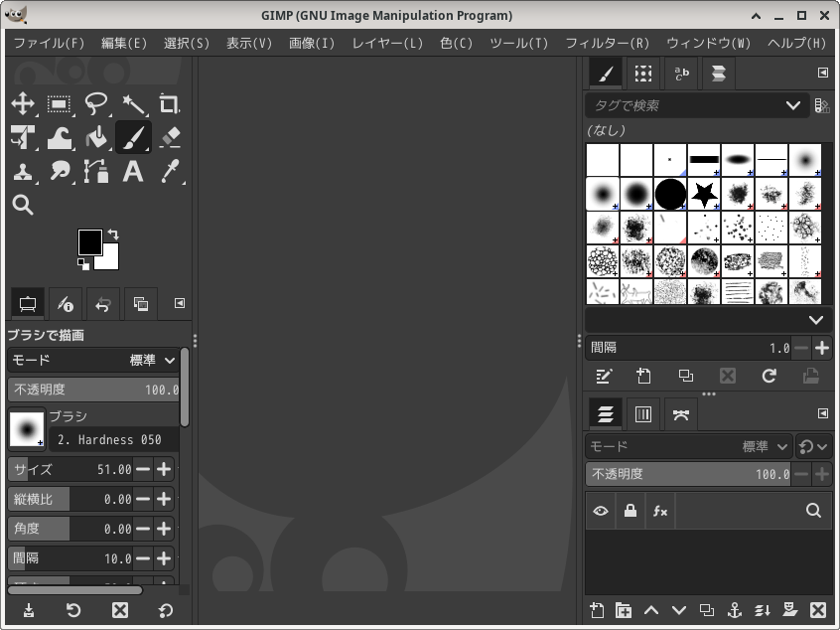Increase the brush サイズ with plus button
This screenshot has height=630, width=840.
(x=165, y=469)
